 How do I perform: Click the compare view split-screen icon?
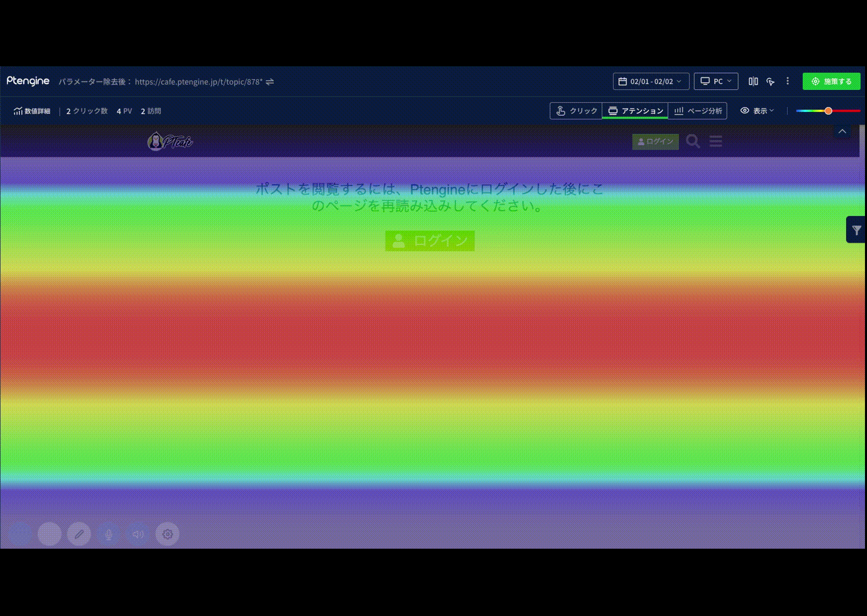[753, 82]
